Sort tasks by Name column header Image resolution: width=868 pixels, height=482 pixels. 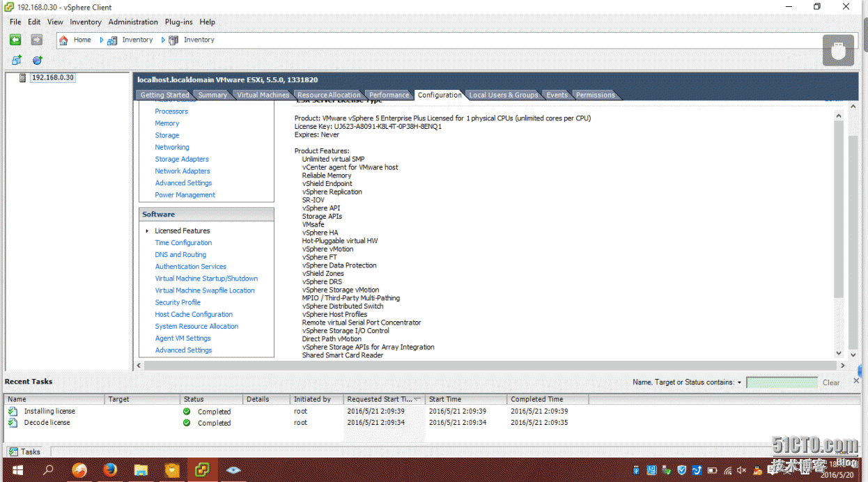(55, 399)
